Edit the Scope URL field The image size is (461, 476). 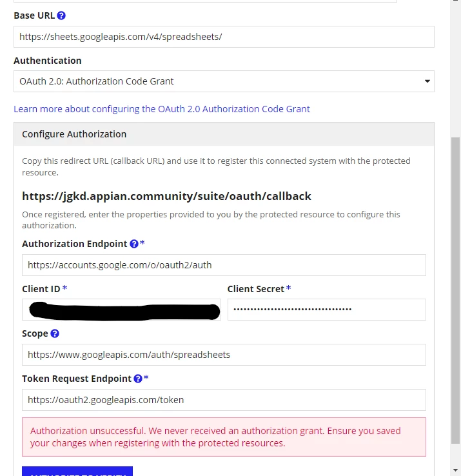click(x=224, y=355)
